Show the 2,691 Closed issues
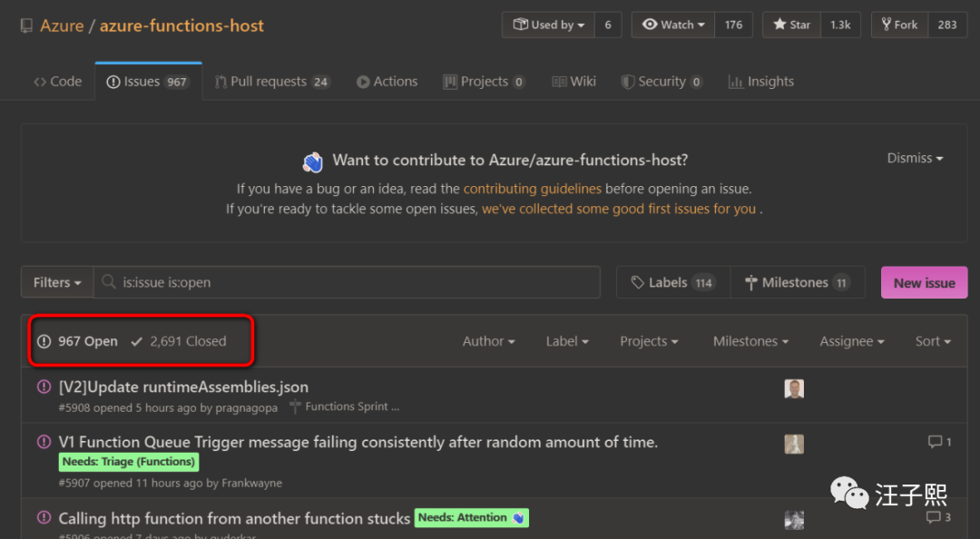 coord(179,341)
